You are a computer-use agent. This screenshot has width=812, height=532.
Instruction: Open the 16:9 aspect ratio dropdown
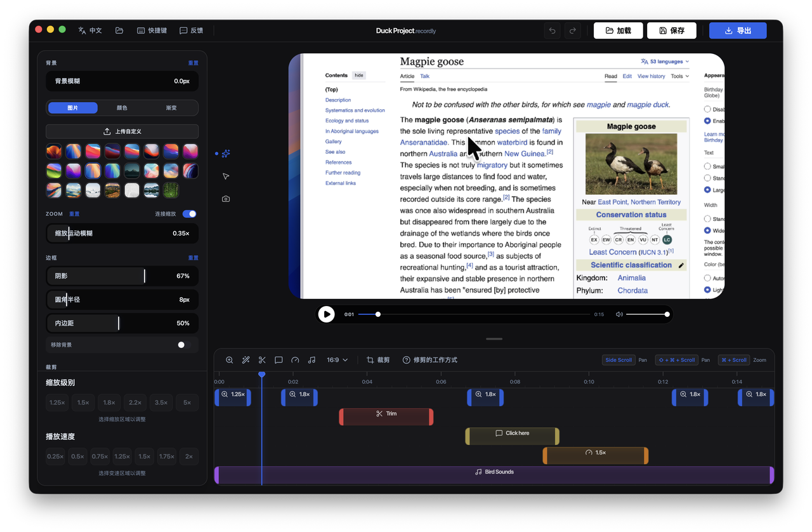(334, 359)
